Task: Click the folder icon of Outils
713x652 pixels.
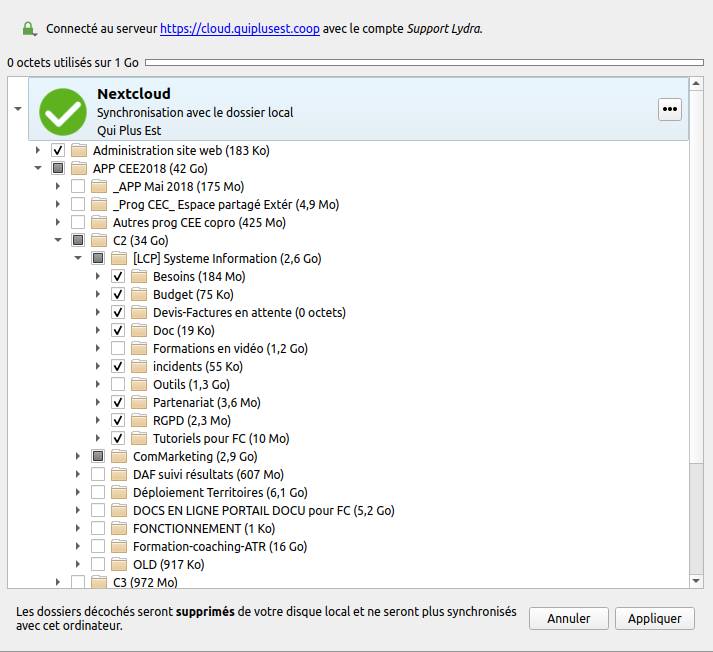Action: [x=139, y=384]
